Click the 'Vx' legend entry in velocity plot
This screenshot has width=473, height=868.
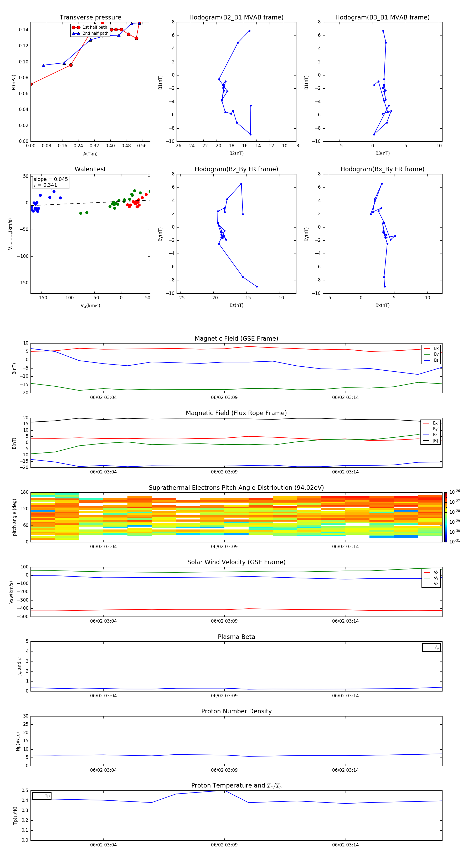(431, 572)
